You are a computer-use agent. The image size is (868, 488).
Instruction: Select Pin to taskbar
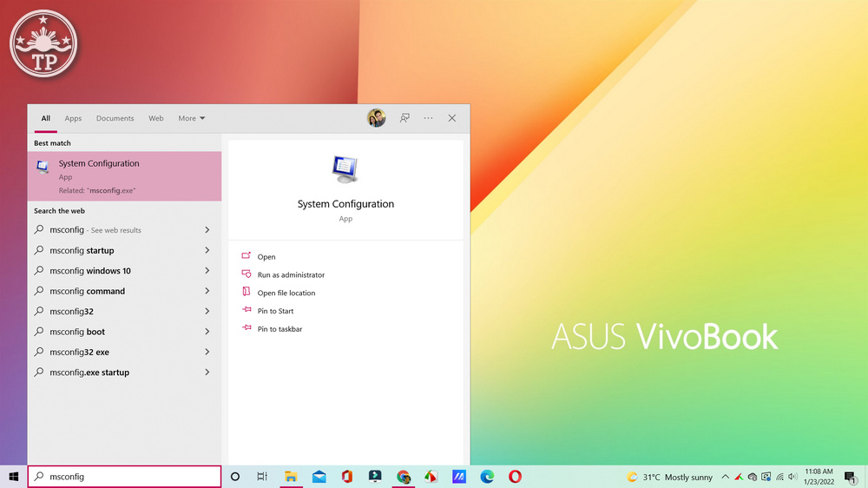[x=279, y=329]
